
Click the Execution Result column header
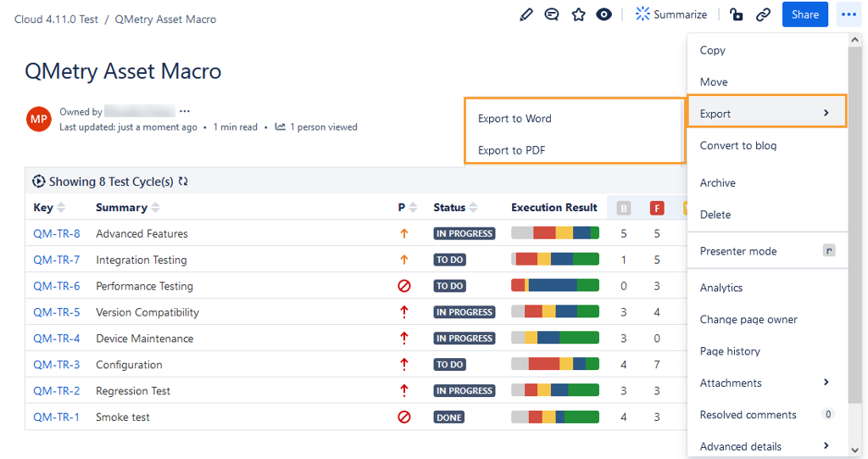pos(554,207)
